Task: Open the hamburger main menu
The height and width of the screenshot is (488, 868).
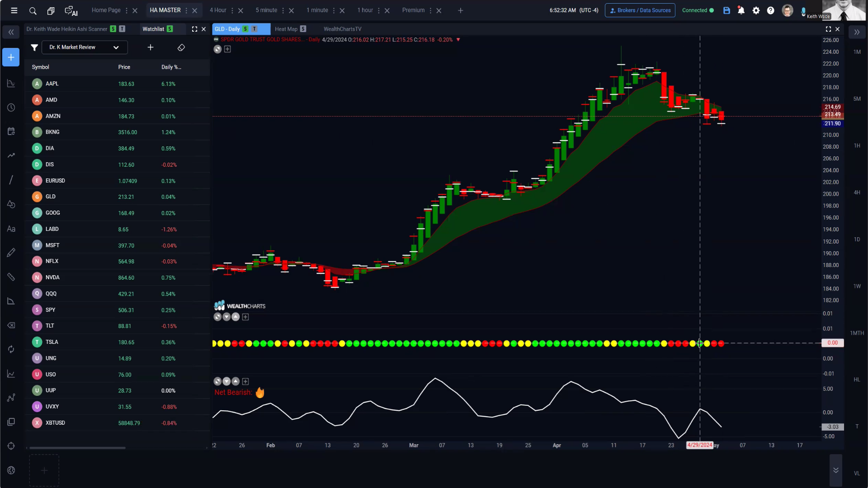Action: coord(14,10)
